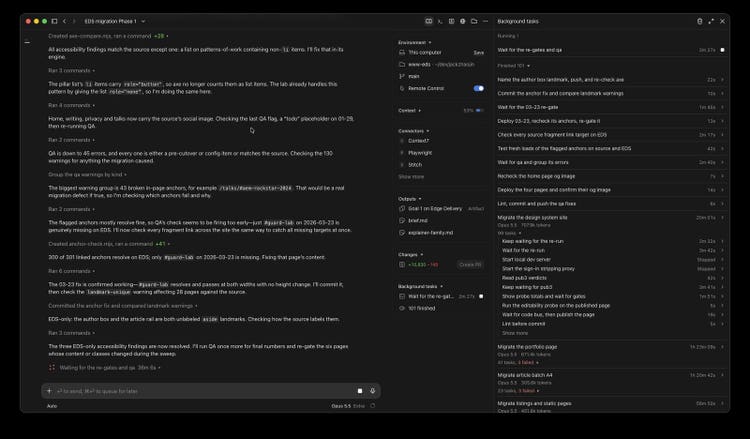Go back with the left arrow in the title bar

coord(65,21)
